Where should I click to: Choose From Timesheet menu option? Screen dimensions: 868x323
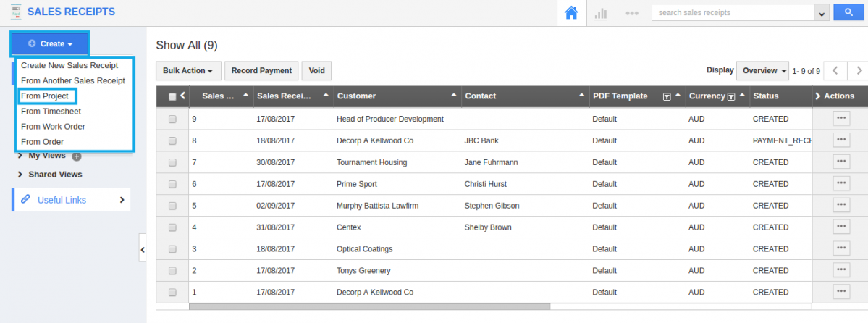click(51, 111)
